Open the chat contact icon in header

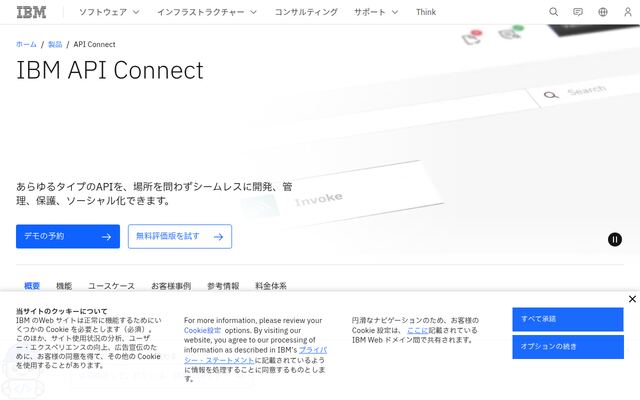578,12
